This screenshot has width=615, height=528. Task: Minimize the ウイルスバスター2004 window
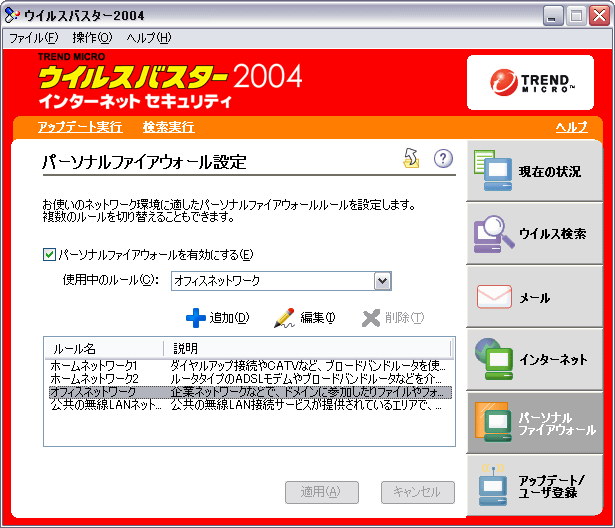[x=553, y=16]
